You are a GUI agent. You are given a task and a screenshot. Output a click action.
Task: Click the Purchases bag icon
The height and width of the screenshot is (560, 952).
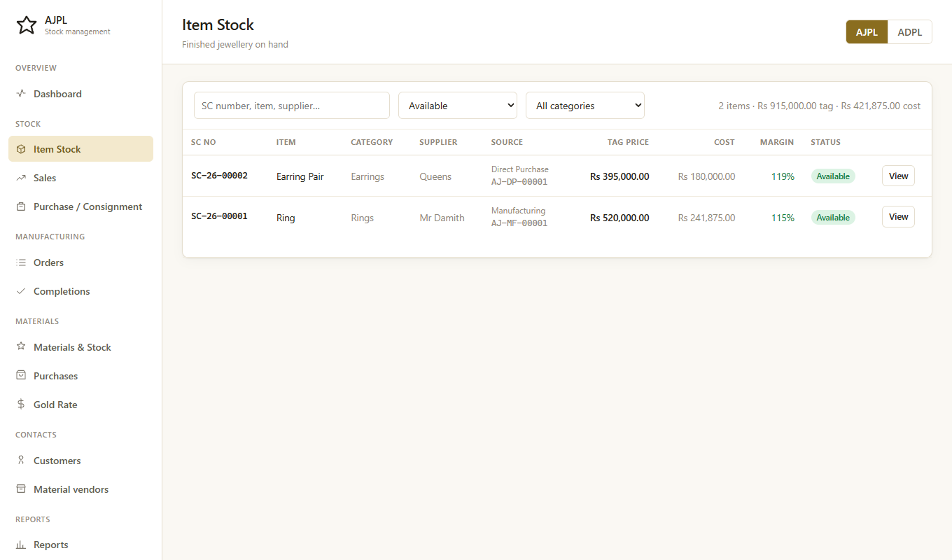click(21, 376)
